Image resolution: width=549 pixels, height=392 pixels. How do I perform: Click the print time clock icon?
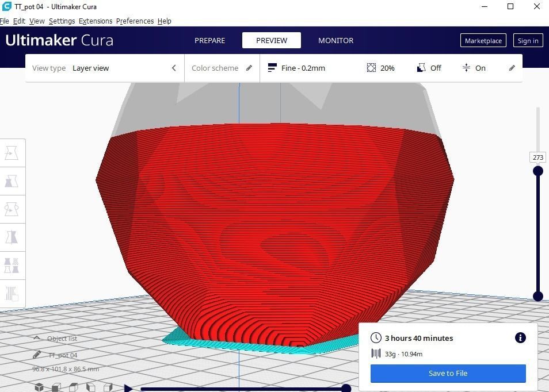coord(376,338)
